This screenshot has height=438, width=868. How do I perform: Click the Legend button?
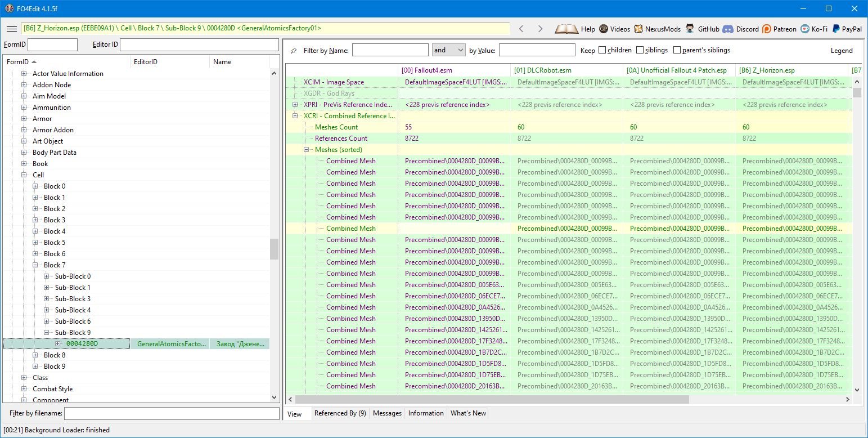842,51
